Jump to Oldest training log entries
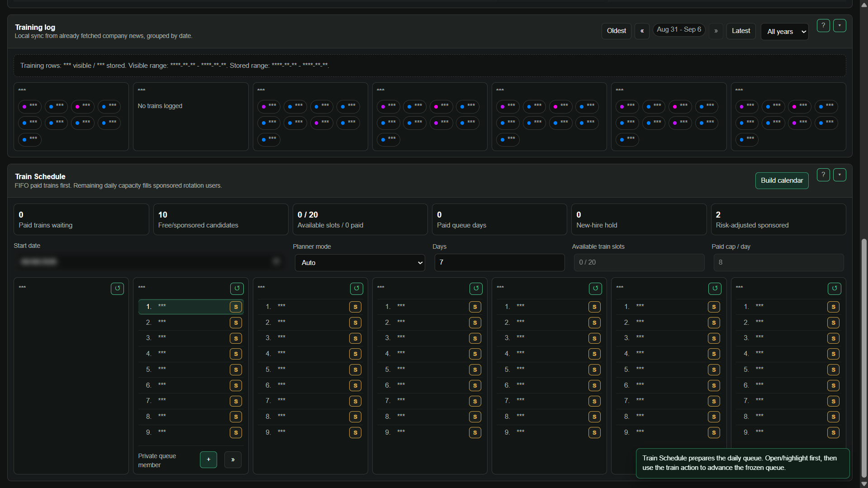Image resolution: width=868 pixels, height=488 pixels. [x=617, y=31]
